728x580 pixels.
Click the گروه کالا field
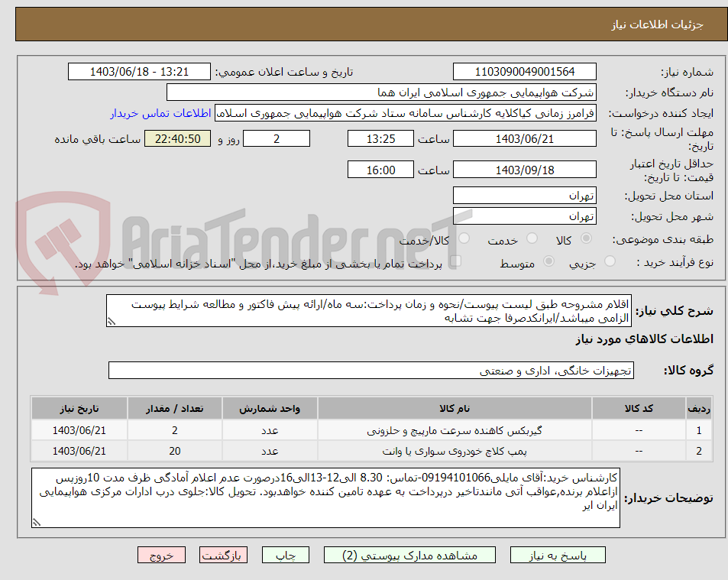coord(371,371)
